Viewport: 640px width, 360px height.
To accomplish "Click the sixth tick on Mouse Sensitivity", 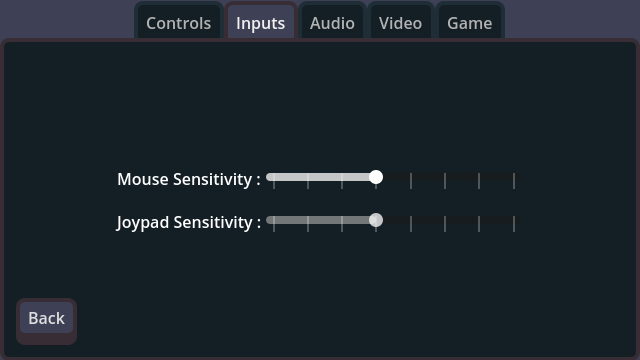I will point(445,181).
